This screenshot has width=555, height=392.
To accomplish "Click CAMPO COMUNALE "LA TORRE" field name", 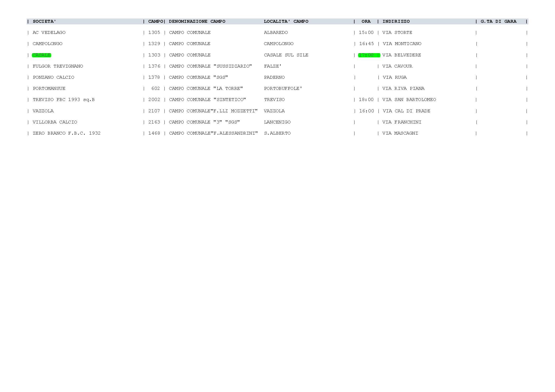I will [206, 88].
